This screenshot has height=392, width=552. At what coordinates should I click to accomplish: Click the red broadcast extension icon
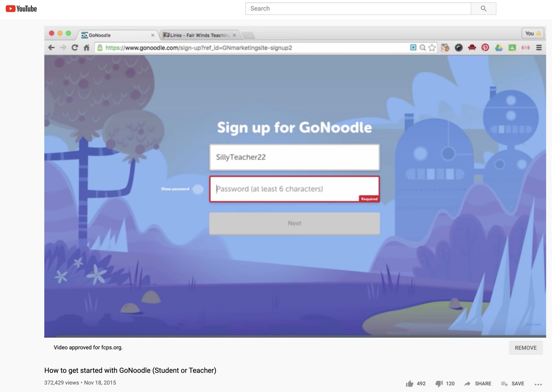coord(525,48)
